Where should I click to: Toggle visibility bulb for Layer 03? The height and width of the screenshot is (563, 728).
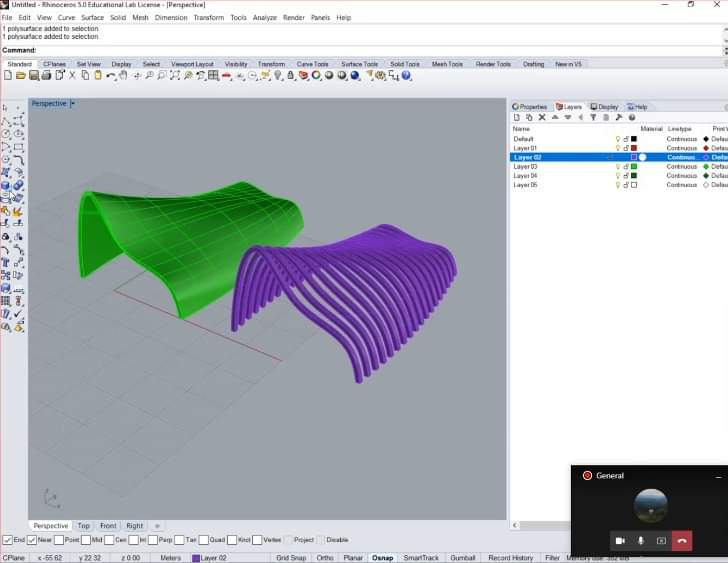(618, 166)
